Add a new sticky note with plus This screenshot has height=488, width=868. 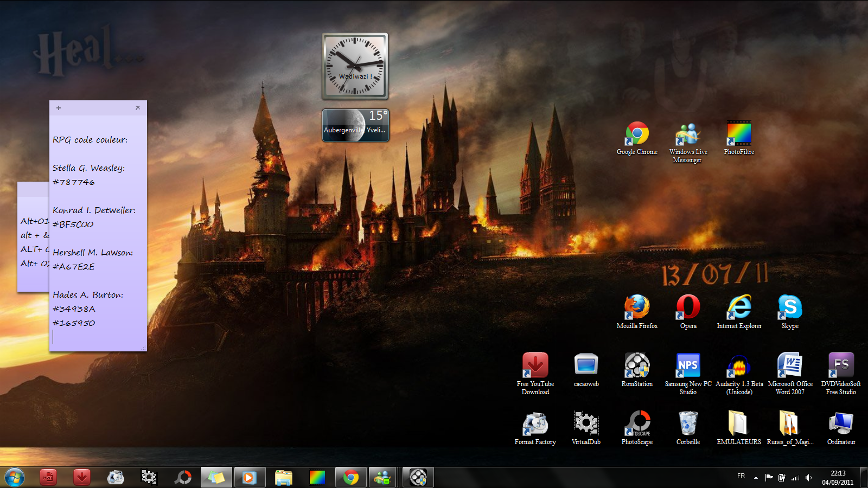point(59,108)
